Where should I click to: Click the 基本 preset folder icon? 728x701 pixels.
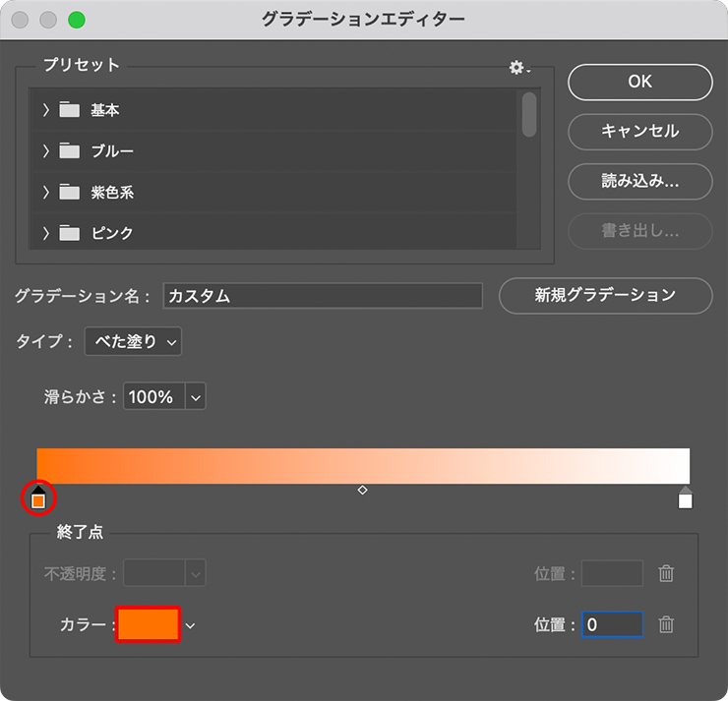69,110
